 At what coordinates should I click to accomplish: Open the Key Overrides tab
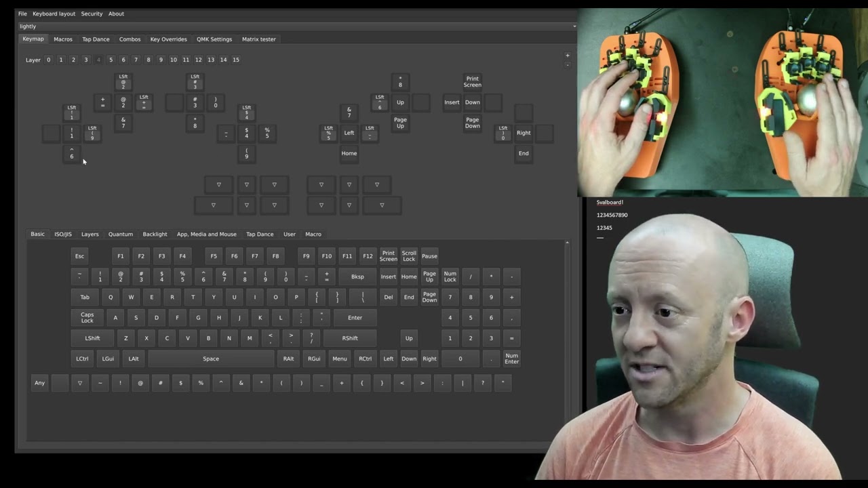tap(168, 39)
